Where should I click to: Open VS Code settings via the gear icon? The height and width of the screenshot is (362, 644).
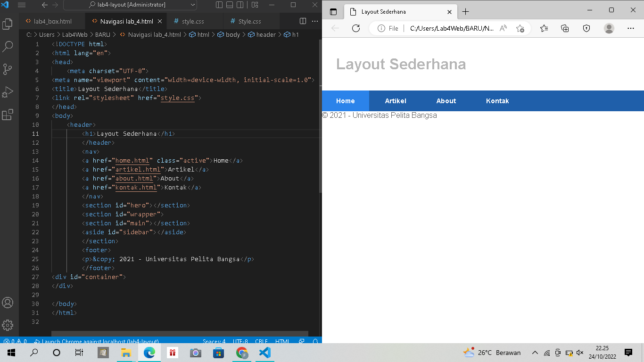coord(8,325)
